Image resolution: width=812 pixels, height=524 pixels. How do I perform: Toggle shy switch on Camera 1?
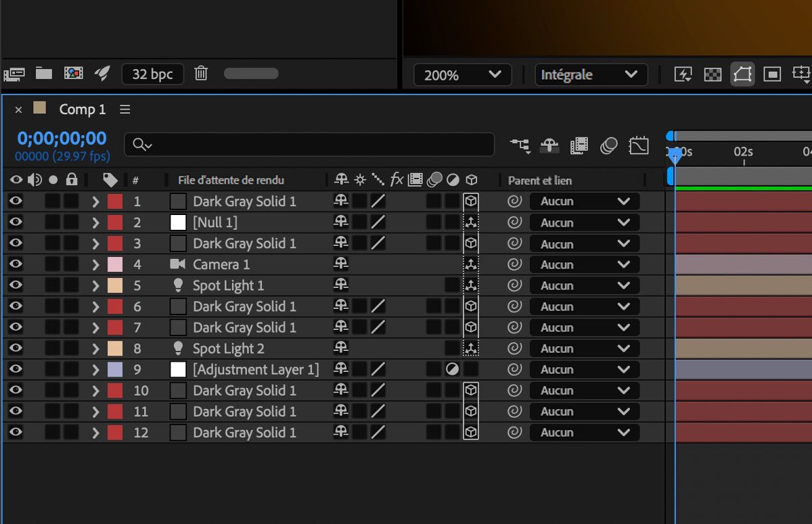coord(341,264)
